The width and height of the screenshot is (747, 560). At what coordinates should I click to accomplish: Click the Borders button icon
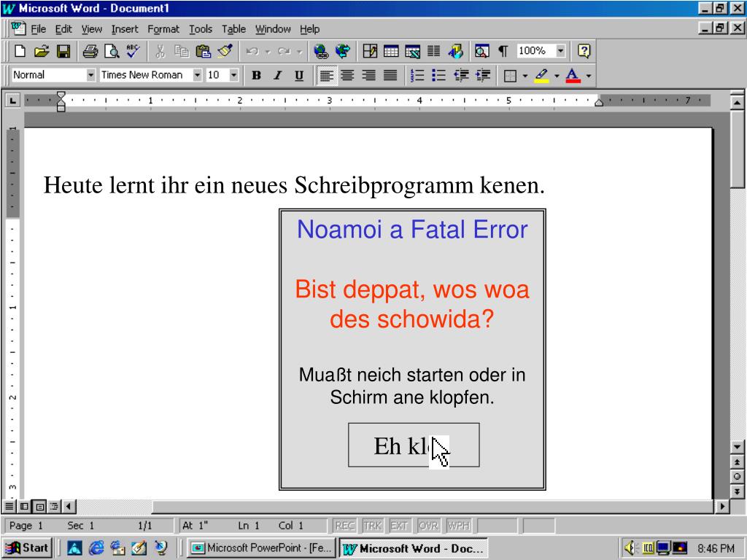(510, 75)
